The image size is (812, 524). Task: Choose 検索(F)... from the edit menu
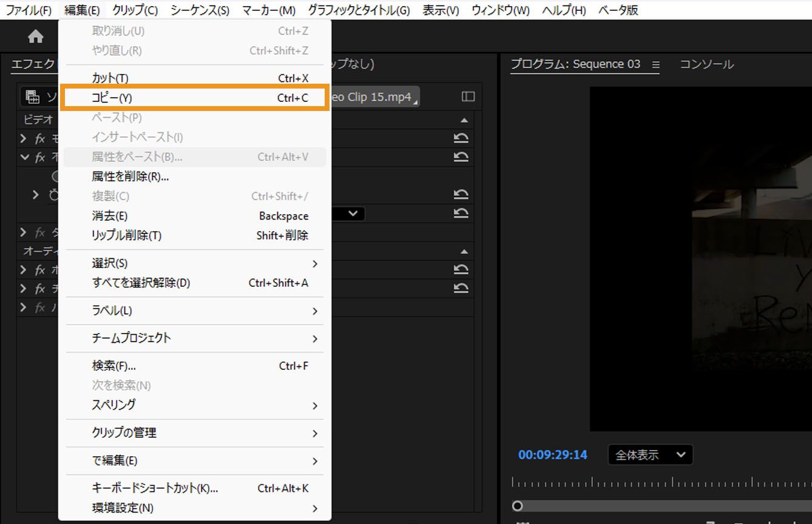(195, 366)
